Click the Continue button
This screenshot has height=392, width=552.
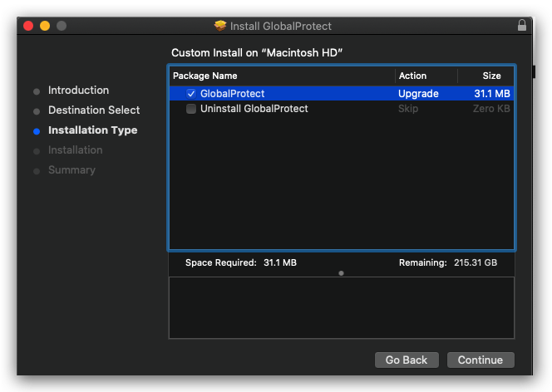pyautogui.click(x=481, y=360)
